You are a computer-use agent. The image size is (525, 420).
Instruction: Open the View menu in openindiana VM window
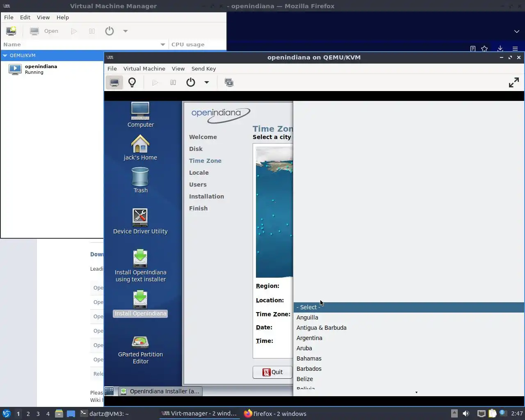pyautogui.click(x=178, y=68)
